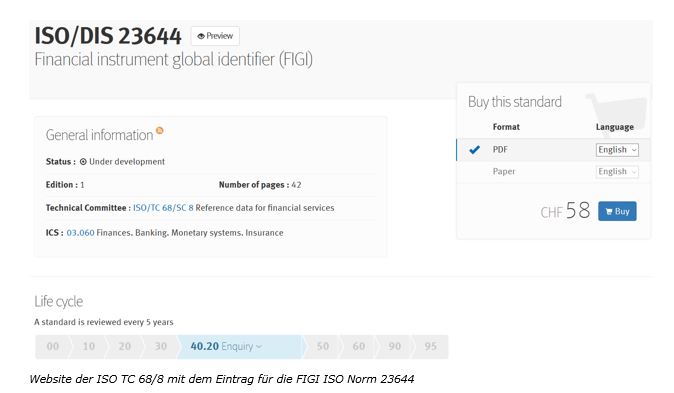Expand the 40.20 Enquiry stage chevron
Screen dimensions: 674x393
point(259,347)
